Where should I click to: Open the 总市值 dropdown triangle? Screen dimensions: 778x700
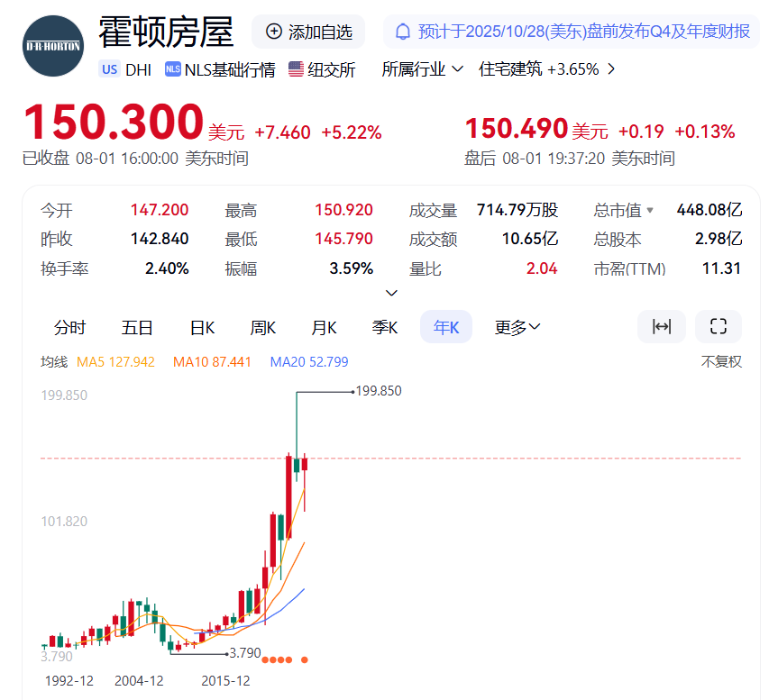point(650,210)
